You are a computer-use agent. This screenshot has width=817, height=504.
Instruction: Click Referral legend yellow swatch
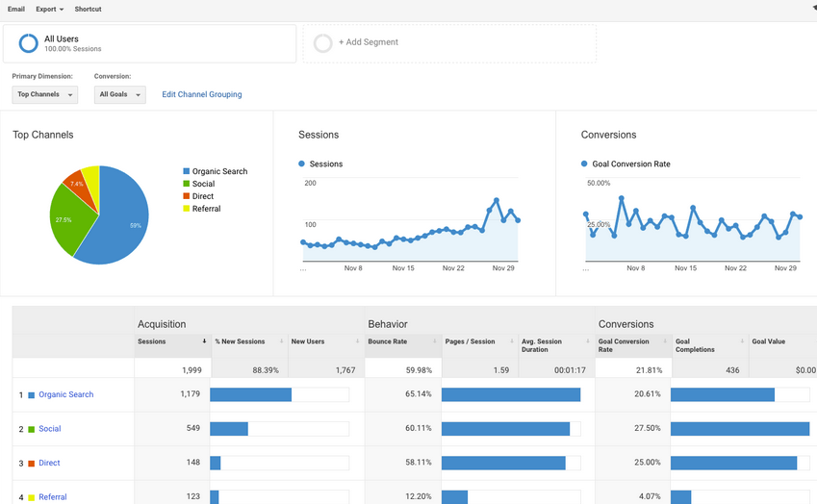pos(186,209)
